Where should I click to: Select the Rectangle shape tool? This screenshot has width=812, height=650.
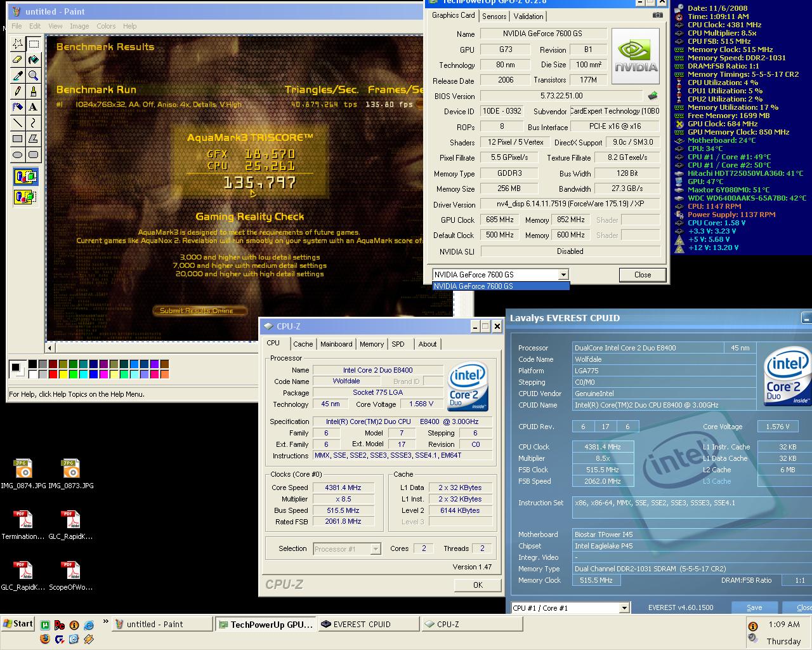pos(18,139)
